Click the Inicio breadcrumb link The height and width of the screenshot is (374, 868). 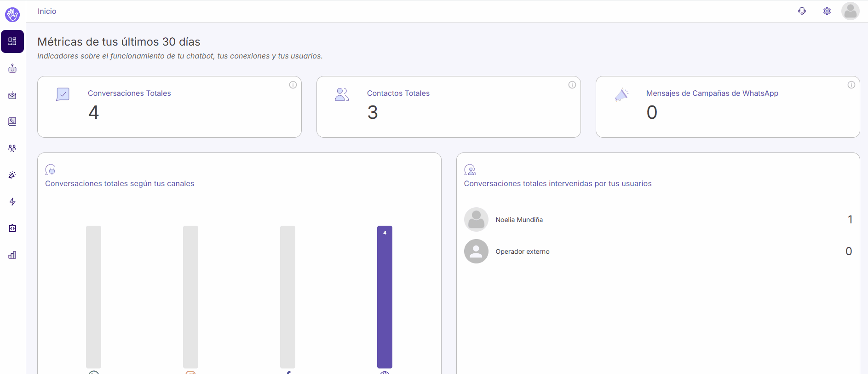[x=47, y=11]
